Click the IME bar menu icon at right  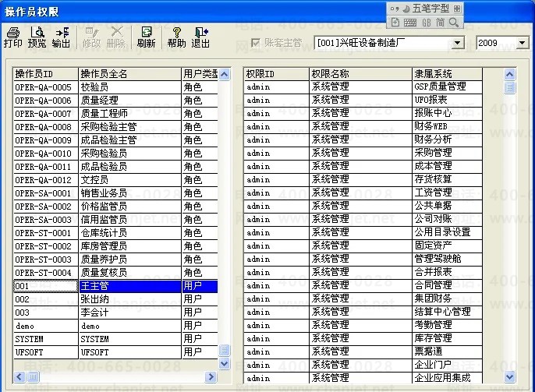457,9
